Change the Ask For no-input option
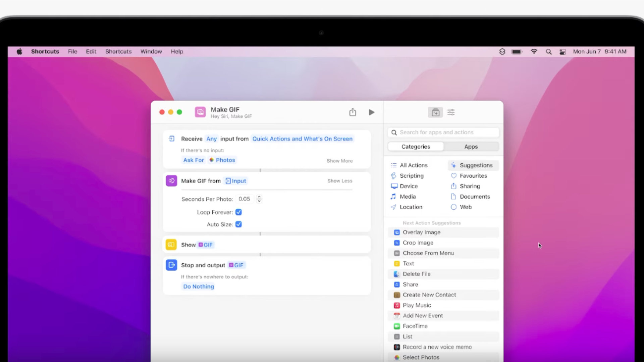The width and height of the screenshot is (644, 362). (194, 160)
